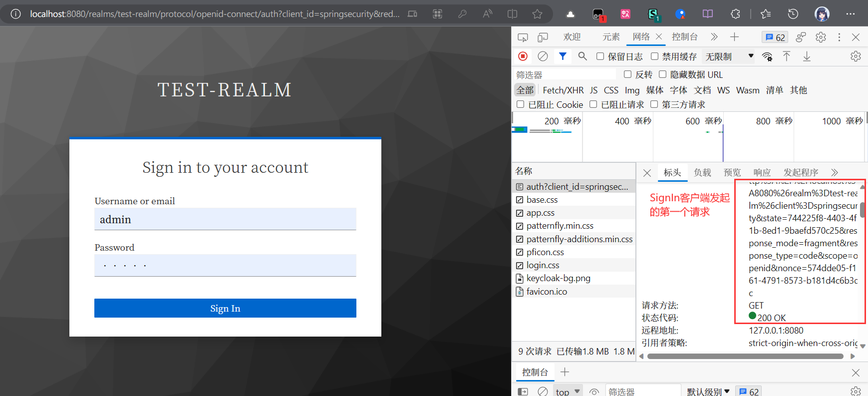Close the request details pane X
Image resolution: width=868 pixels, height=396 pixels.
point(647,173)
